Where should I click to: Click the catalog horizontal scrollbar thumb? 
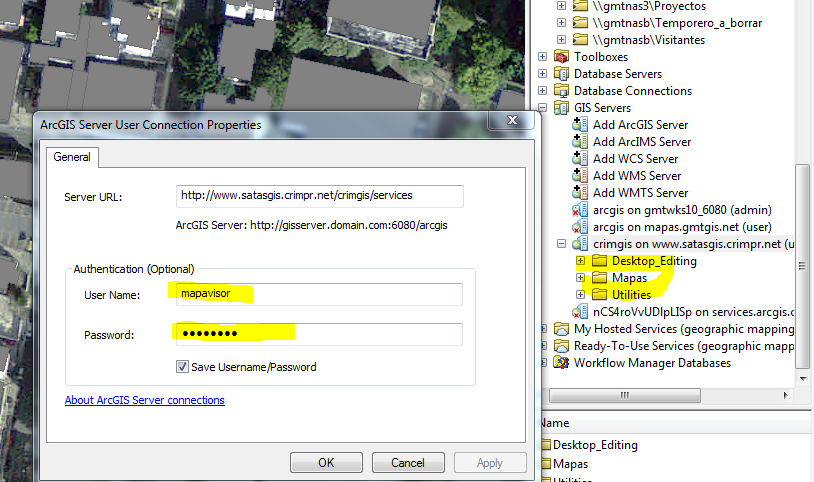(625, 395)
